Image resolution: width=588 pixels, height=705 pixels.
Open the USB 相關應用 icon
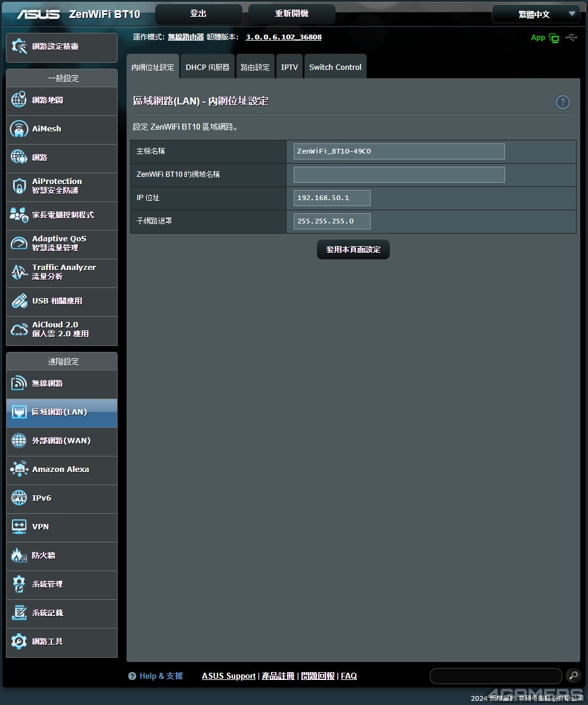coord(19,301)
